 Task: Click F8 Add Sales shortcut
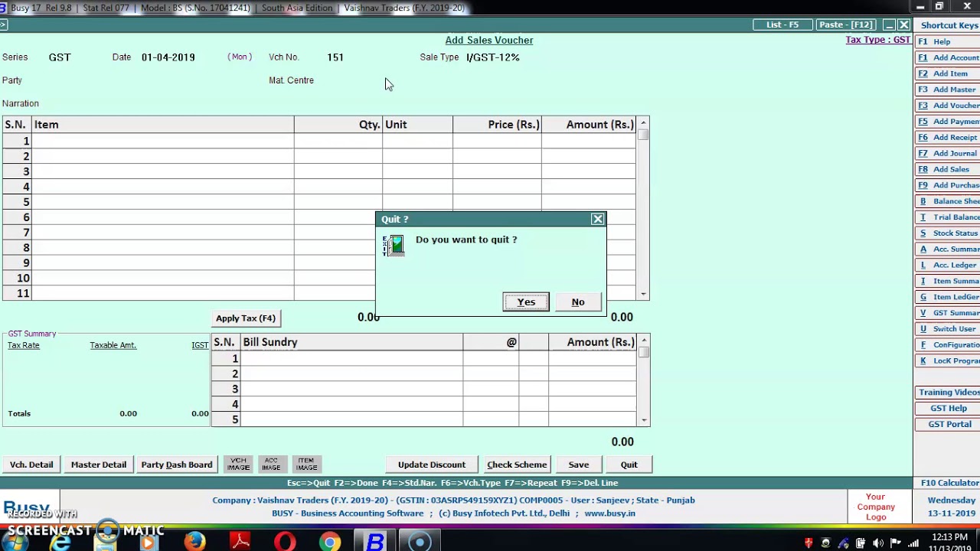(x=947, y=169)
